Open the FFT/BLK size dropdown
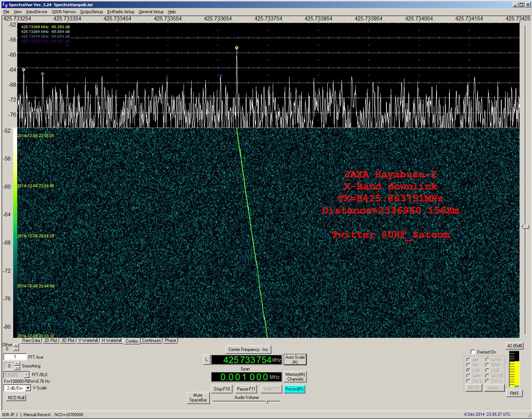The height and width of the screenshot is (419, 532). (x=16, y=375)
